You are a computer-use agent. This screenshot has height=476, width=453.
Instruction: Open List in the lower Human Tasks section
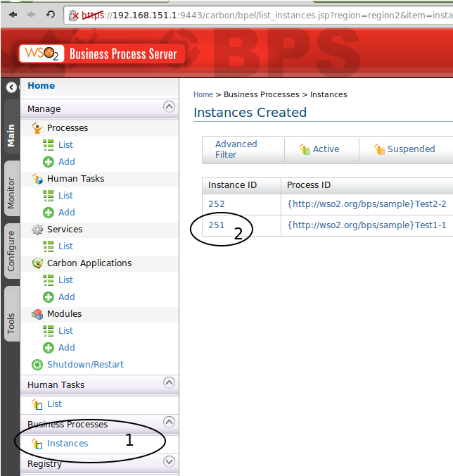click(x=55, y=403)
